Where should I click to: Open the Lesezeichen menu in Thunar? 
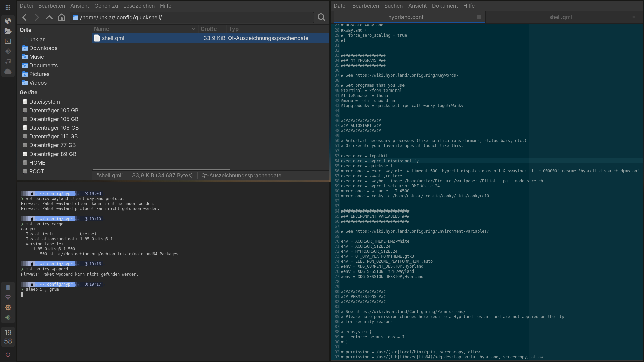pyautogui.click(x=139, y=6)
